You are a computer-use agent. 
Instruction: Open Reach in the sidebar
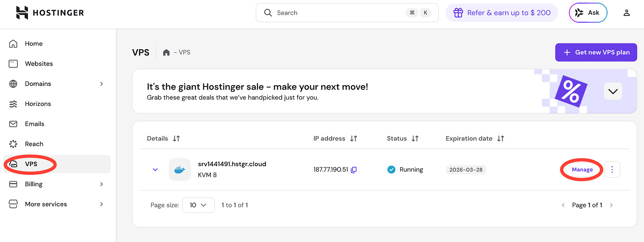point(57,144)
